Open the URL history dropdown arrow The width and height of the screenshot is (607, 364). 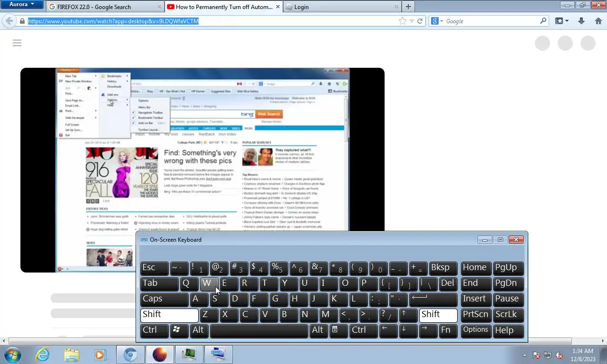point(412,21)
